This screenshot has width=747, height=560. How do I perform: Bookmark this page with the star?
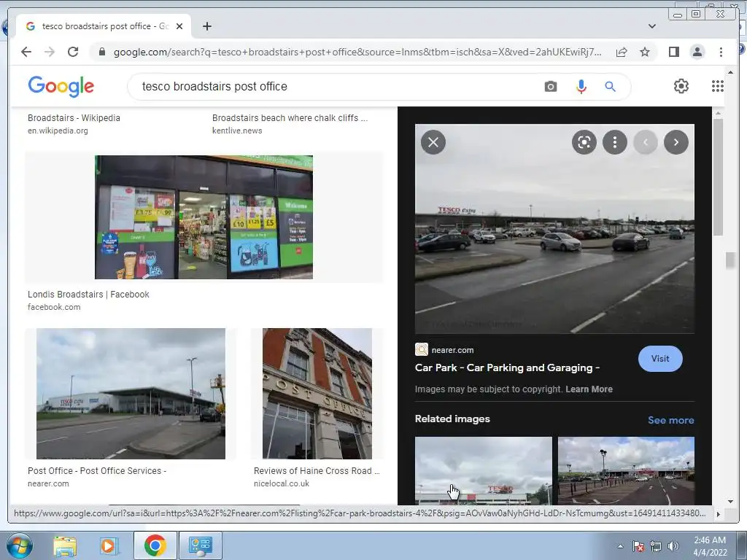(x=645, y=52)
